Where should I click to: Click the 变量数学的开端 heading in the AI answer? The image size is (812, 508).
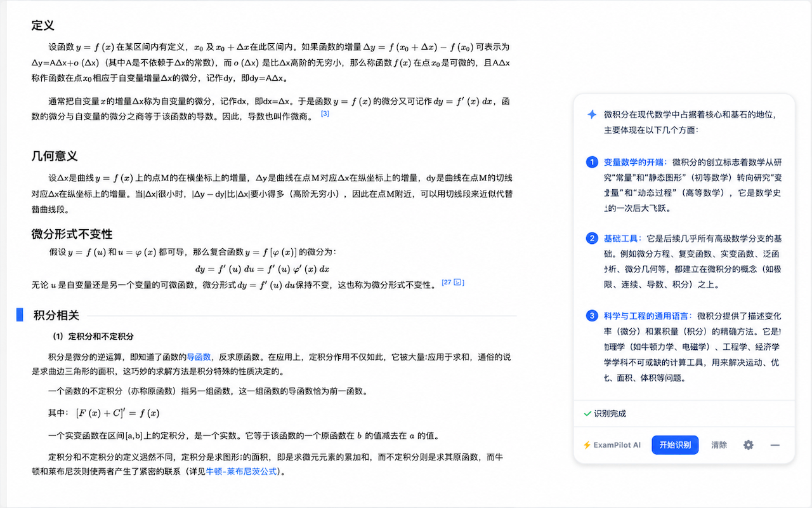pyautogui.click(x=635, y=162)
